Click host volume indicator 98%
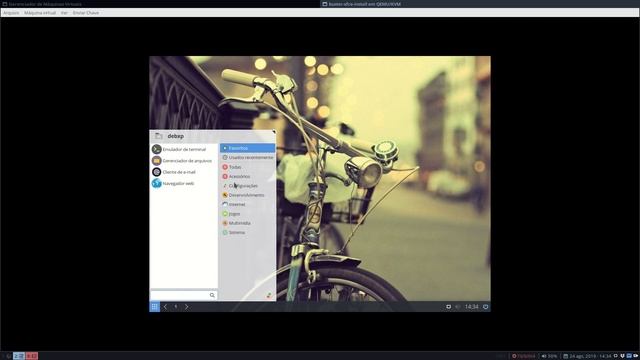 (x=549, y=356)
